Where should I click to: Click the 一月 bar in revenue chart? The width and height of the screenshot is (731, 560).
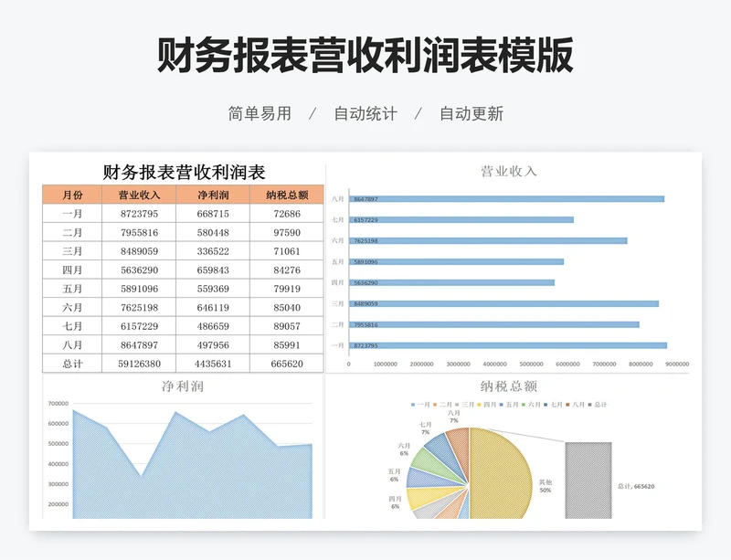pyautogui.click(x=508, y=345)
